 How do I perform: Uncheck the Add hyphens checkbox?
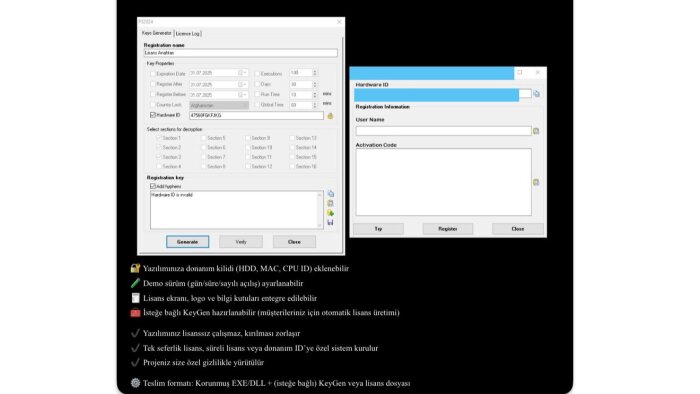pos(153,186)
